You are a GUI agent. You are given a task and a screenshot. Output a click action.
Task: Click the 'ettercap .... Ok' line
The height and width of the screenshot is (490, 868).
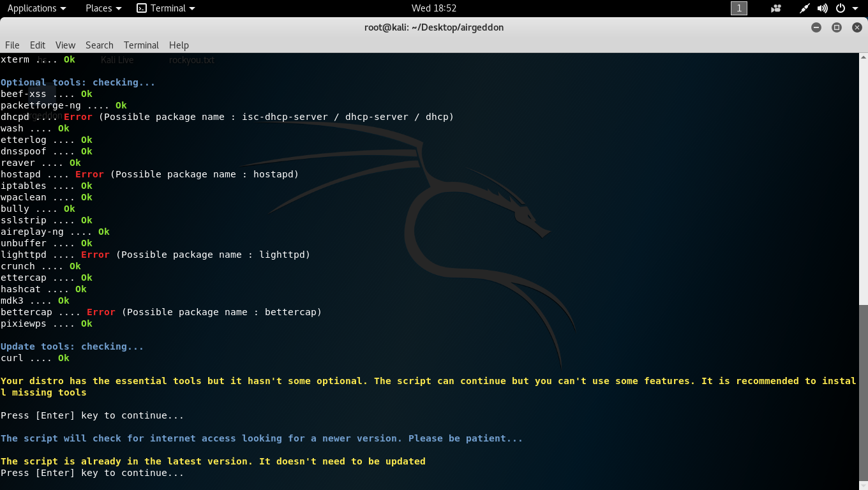pyautogui.click(x=47, y=278)
